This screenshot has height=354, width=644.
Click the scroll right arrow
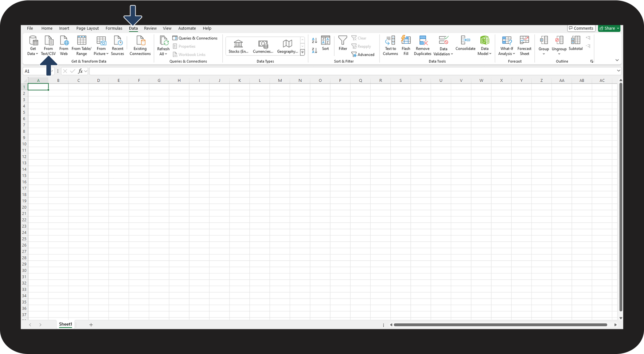tap(616, 325)
